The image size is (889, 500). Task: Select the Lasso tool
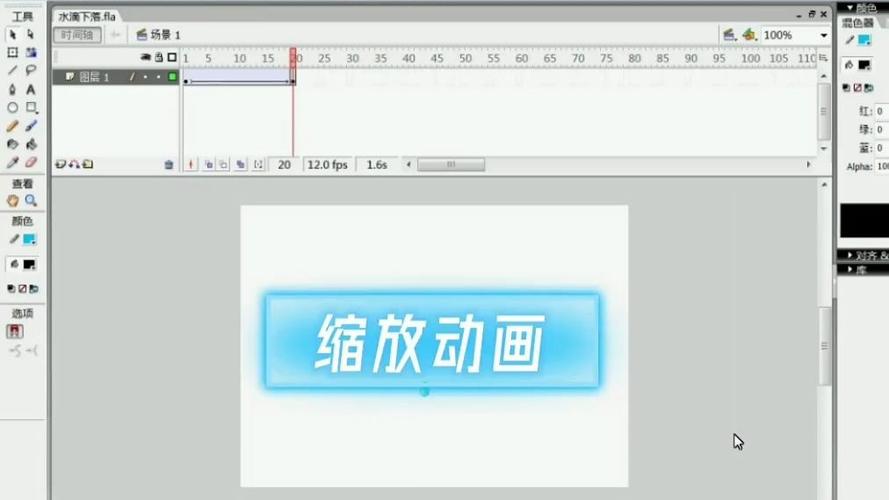pos(31,71)
